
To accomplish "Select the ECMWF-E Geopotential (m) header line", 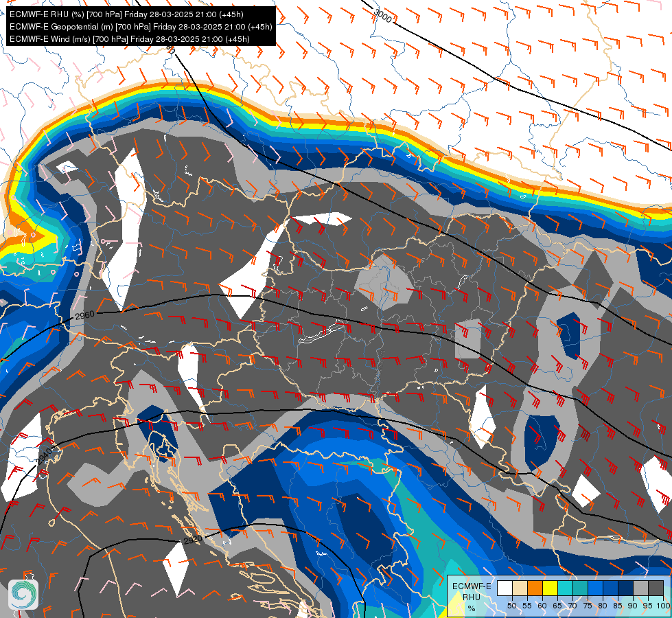I will tap(141, 27).
